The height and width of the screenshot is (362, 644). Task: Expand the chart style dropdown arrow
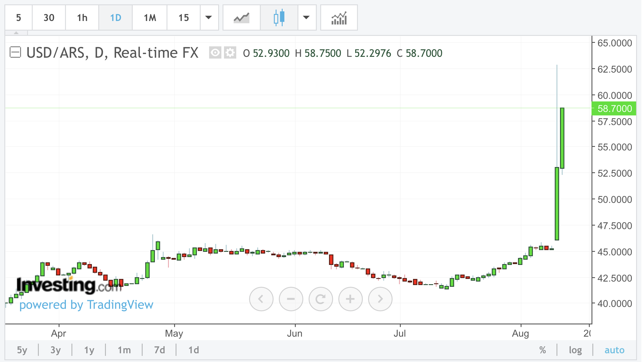(x=306, y=18)
